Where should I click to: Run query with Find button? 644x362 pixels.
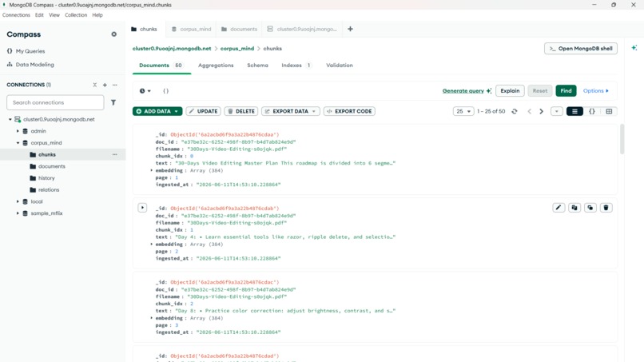(x=566, y=91)
